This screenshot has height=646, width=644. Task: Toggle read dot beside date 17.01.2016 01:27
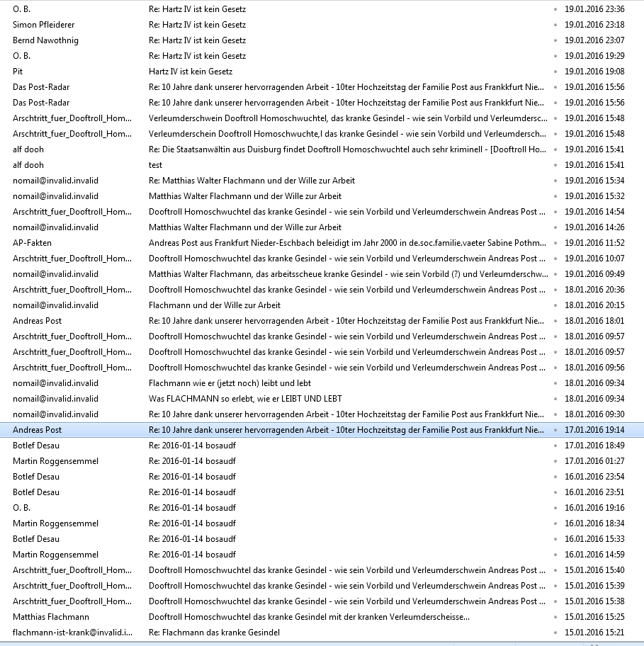pyautogui.click(x=555, y=461)
